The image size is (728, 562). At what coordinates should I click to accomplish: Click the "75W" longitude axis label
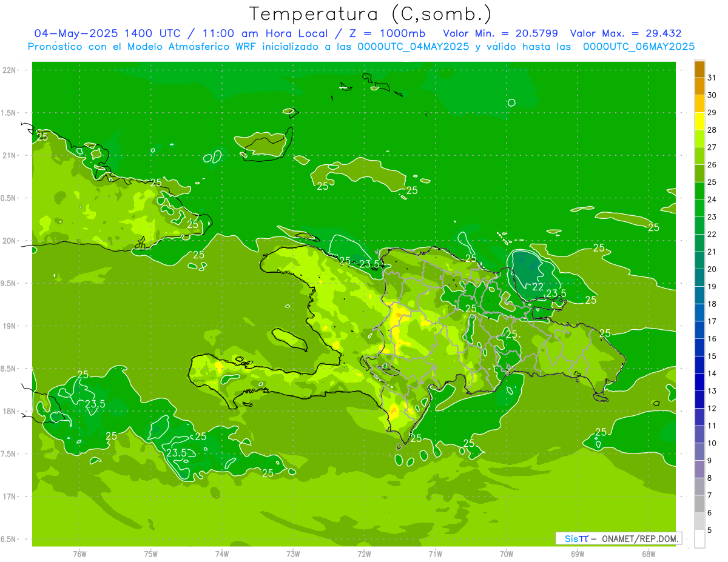tap(151, 554)
